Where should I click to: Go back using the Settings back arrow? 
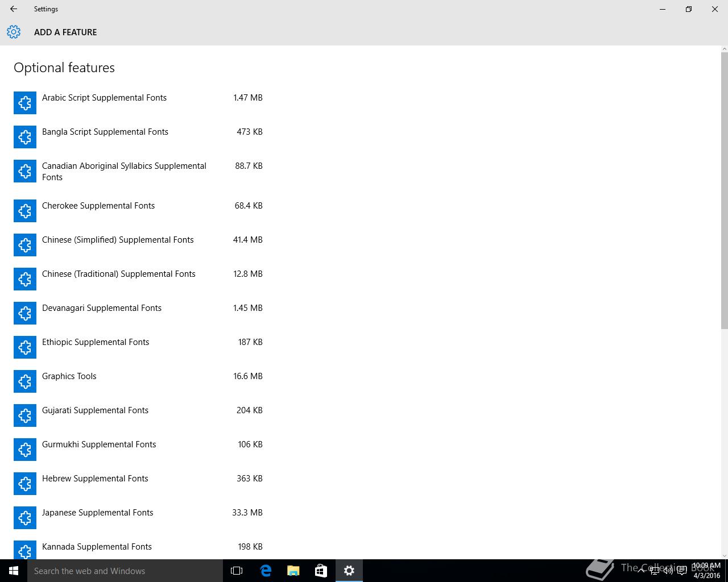click(14, 9)
